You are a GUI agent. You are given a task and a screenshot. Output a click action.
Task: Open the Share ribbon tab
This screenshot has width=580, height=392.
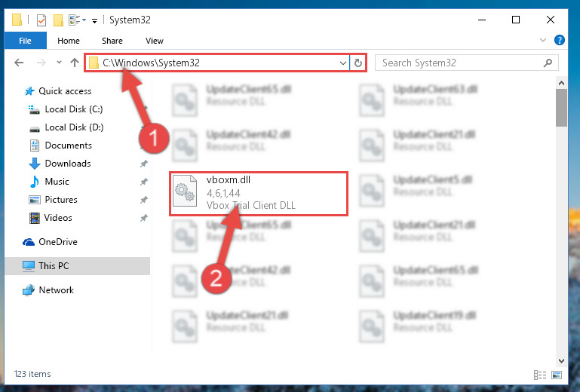pos(112,41)
